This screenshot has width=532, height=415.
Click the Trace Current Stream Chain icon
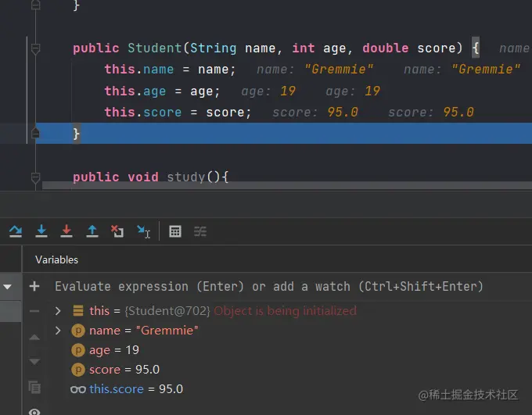200,231
